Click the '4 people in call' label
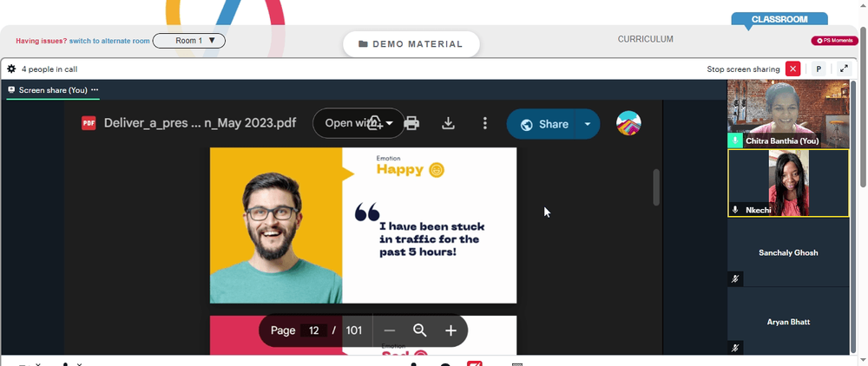The height and width of the screenshot is (366, 868). coord(49,69)
